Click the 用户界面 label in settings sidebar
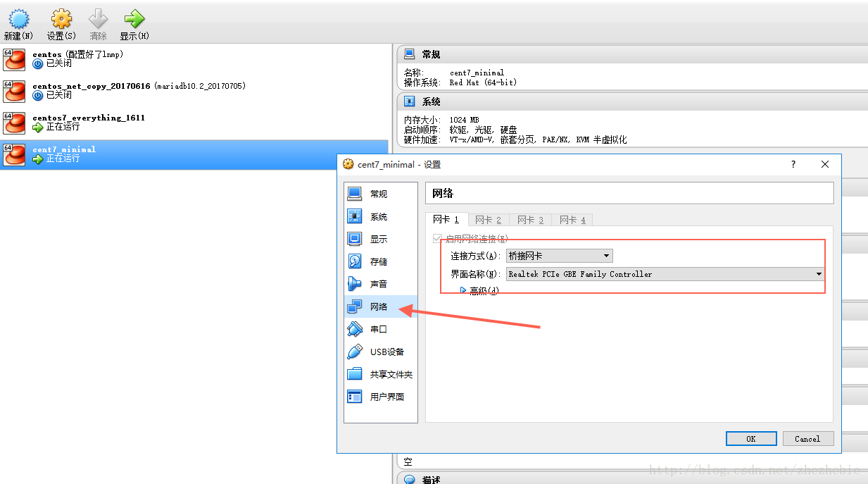This screenshot has width=868, height=484. [387, 397]
